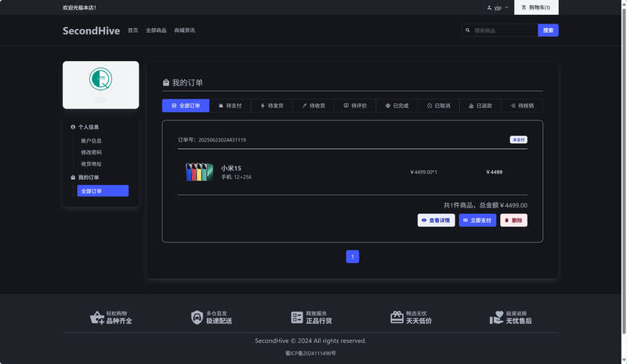Go to pagination page 1
Screen dimensions: 627x364
tap(352, 257)
